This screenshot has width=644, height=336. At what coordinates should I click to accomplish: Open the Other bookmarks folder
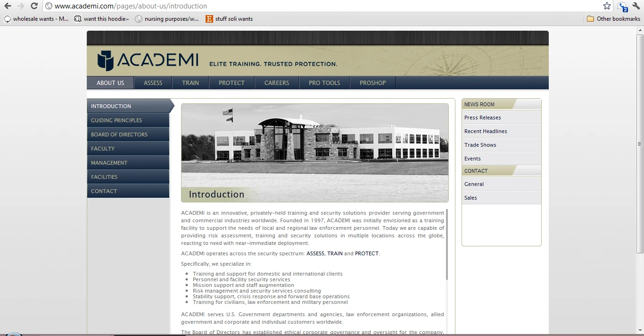[x=613, y=19]
